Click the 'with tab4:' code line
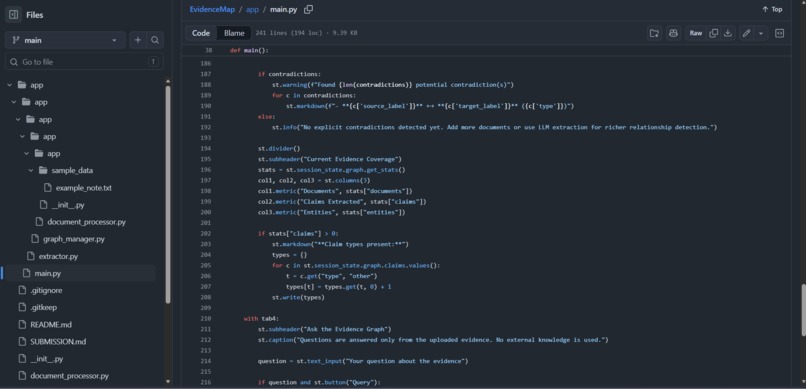This screenshot has height=389, width=806. [x=261, y=319]
